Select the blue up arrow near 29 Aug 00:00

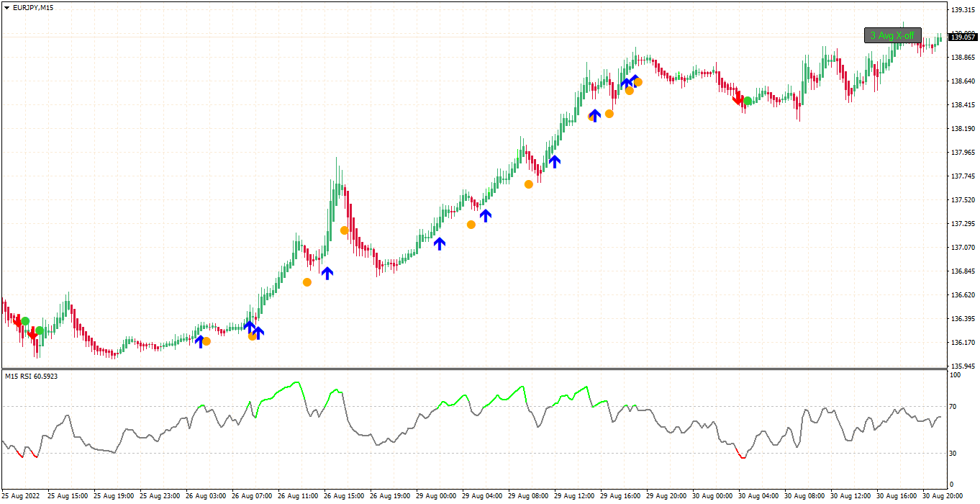click(x=440, y=243)
